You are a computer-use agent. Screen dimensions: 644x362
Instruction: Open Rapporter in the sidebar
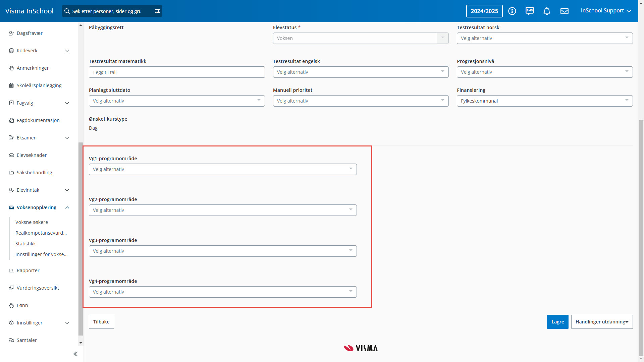pos(28,270)
